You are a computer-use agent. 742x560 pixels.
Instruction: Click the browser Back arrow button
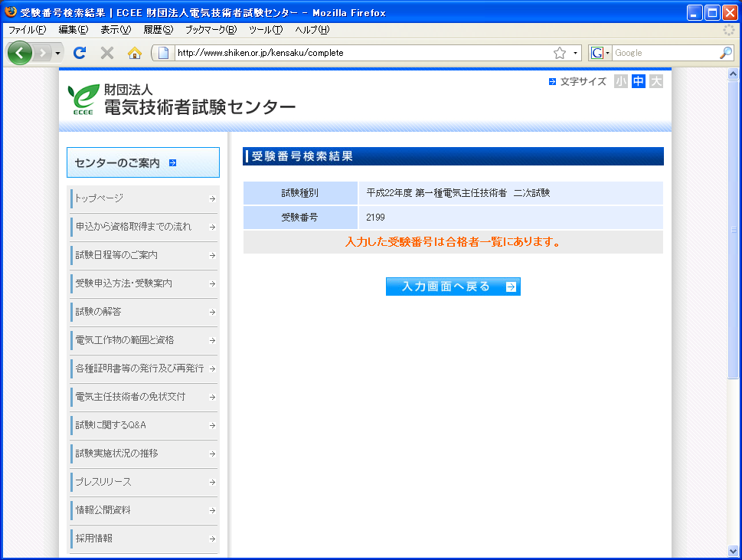[20, 53]
